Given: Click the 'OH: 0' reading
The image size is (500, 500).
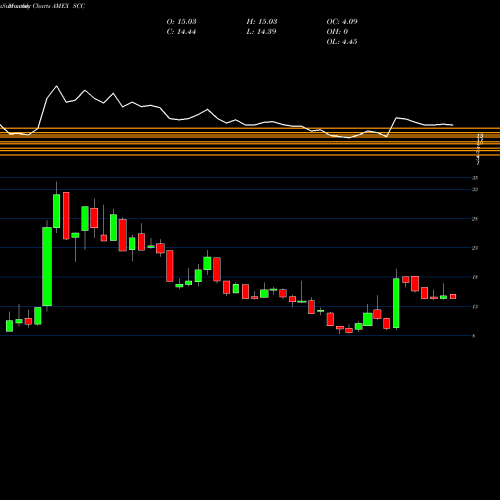Looking at the screenshot, I should pyautogui.click(x=337, y=32).
